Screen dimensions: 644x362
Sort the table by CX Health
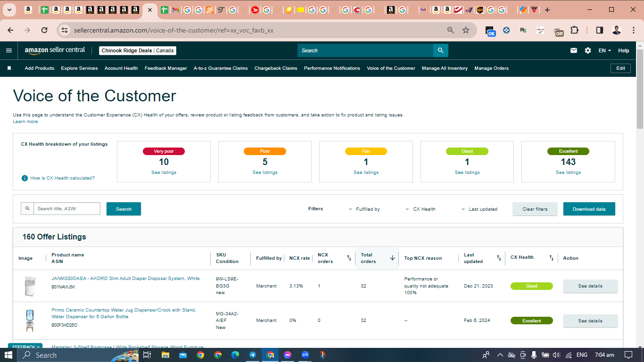(x=551, y=258)
